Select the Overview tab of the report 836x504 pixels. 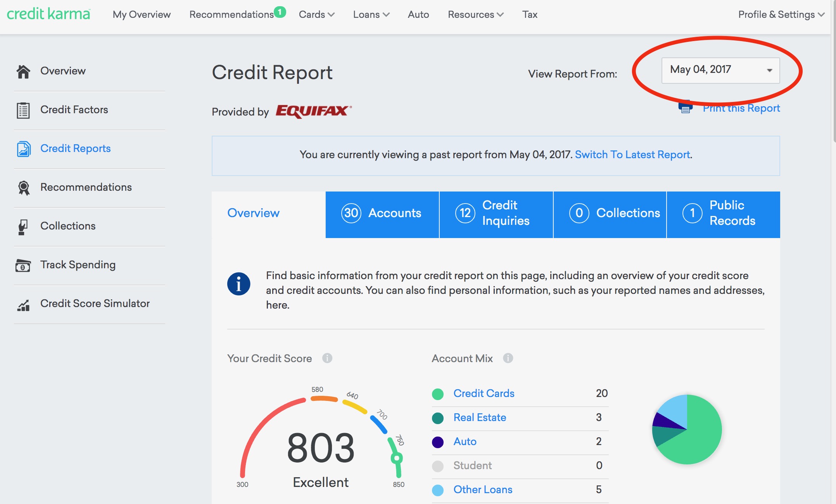[268, 214]
